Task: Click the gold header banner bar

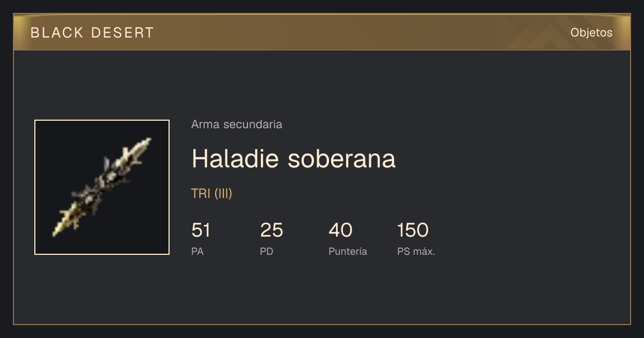Action: [322, 32]
